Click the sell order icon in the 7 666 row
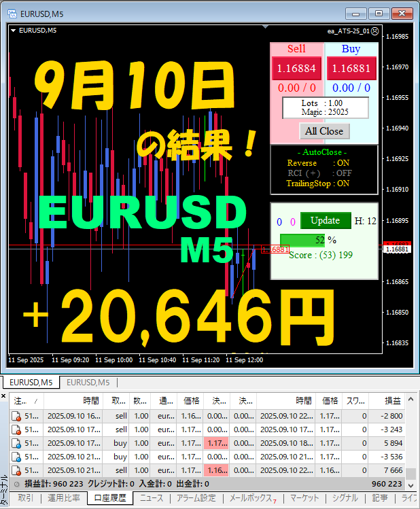Screen dimensions: 420x509 click(x=16, y=471)
